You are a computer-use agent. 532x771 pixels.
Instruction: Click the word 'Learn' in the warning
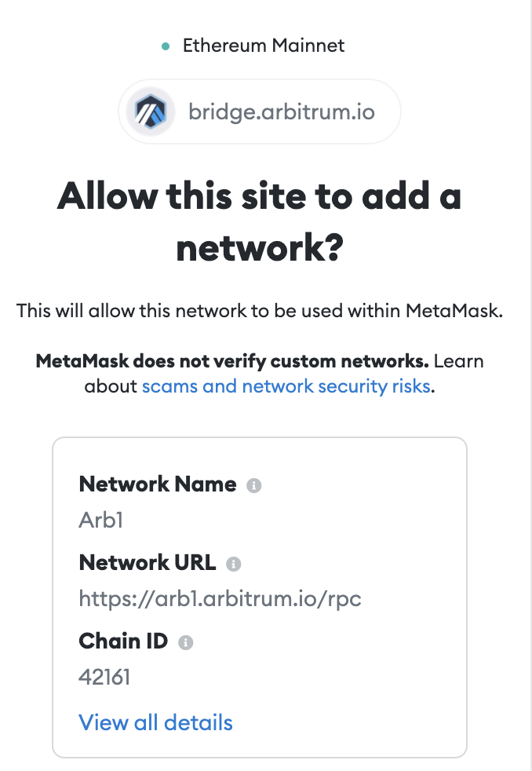[x=459, y=362]
